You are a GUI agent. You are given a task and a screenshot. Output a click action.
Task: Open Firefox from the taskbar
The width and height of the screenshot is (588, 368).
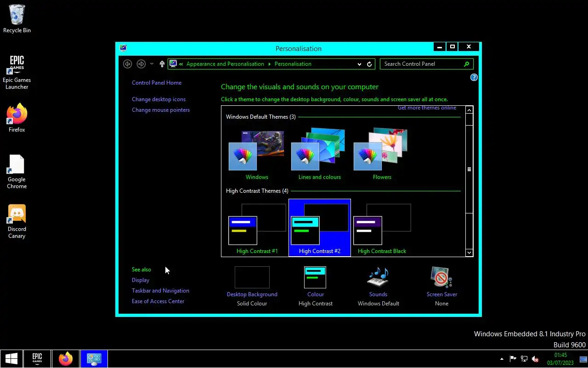click(66, 359)
